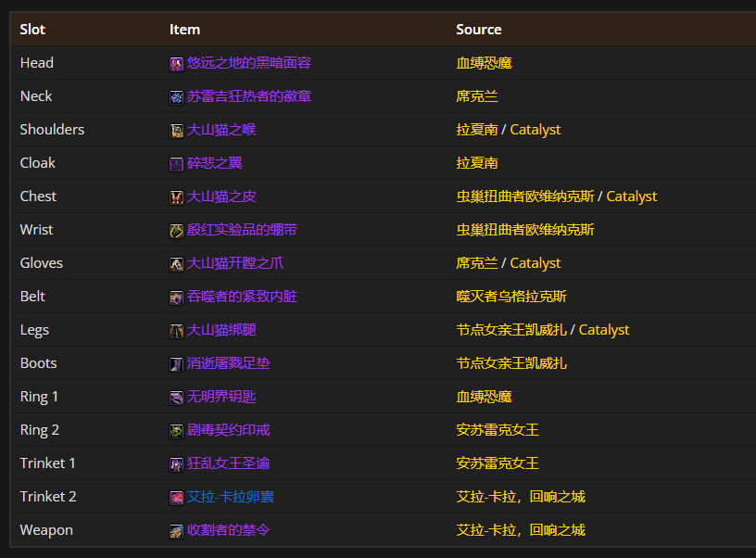Open the 安苏雷克女王 source link for Ring 2
The height and width of the screenshot is (558, 756).
(x=498, y=430)
